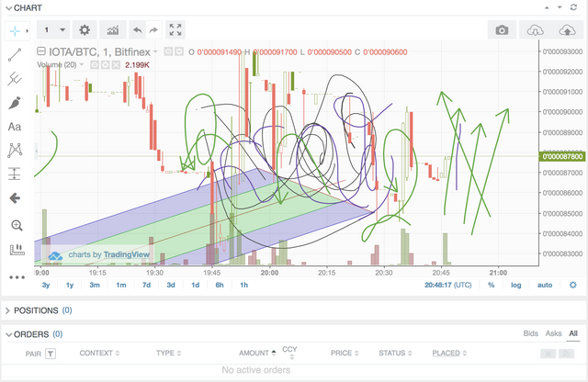This screenshot has height=382, width=588.
Task: Collapse the IOTA/BTC legend box
Action: coord(40,51)
